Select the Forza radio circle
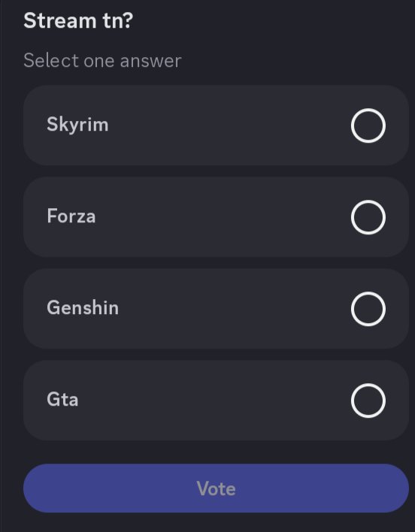Image resolution: width=415 pixels, height=532 pixels. 368,217
